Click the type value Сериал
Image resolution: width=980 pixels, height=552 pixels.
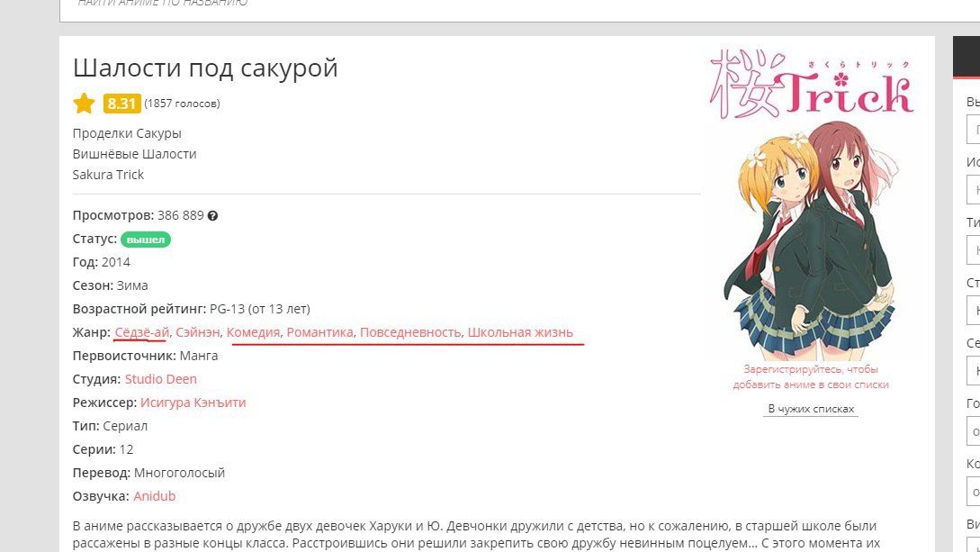coord(125,426)
